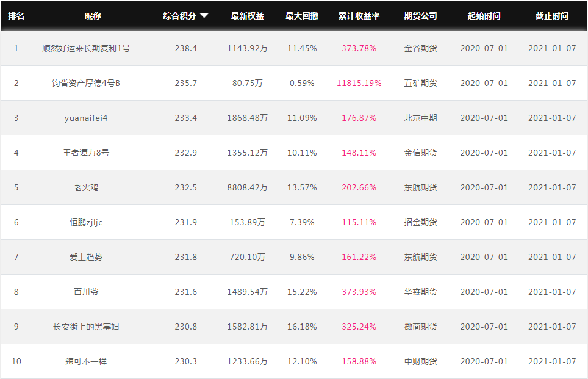This screenshot has width=588, height=379.
Task: Click futures company 五矿期货
Action: point(420,83)
